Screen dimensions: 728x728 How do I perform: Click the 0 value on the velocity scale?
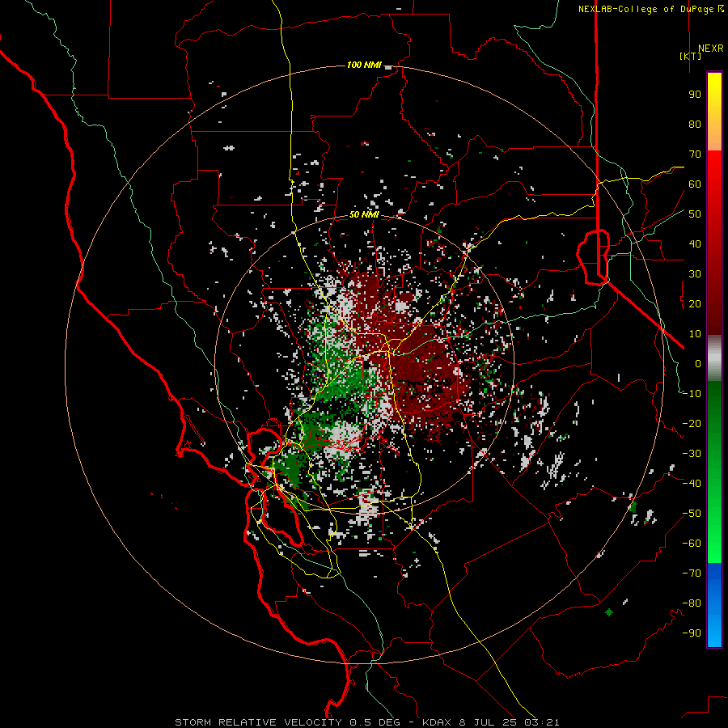point(698,364)
